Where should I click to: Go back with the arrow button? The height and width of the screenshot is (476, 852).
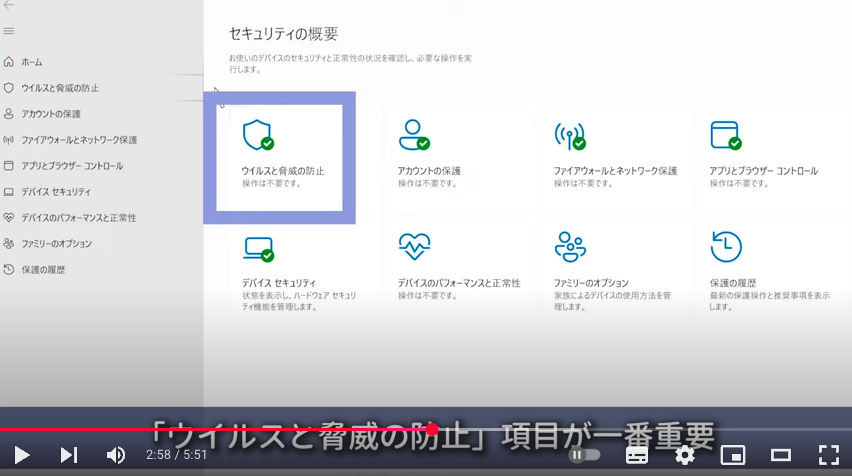click(9, 5)
